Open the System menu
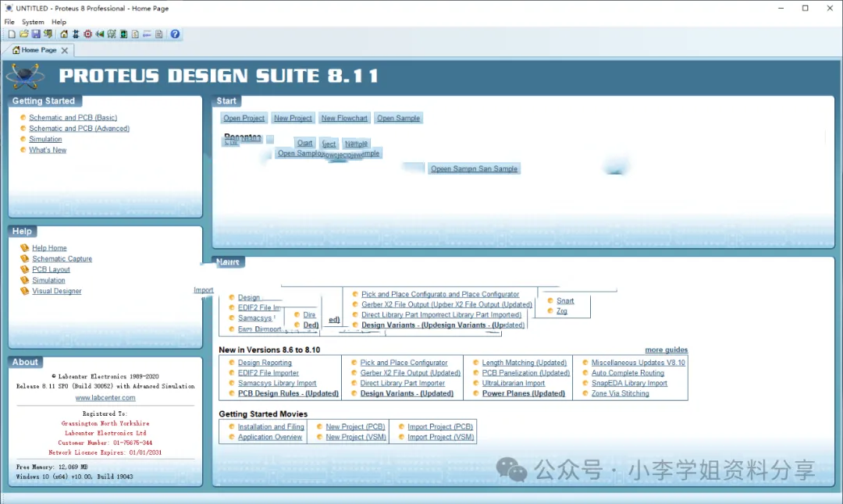This screenshot has width=843, height=504. [33, 22]
